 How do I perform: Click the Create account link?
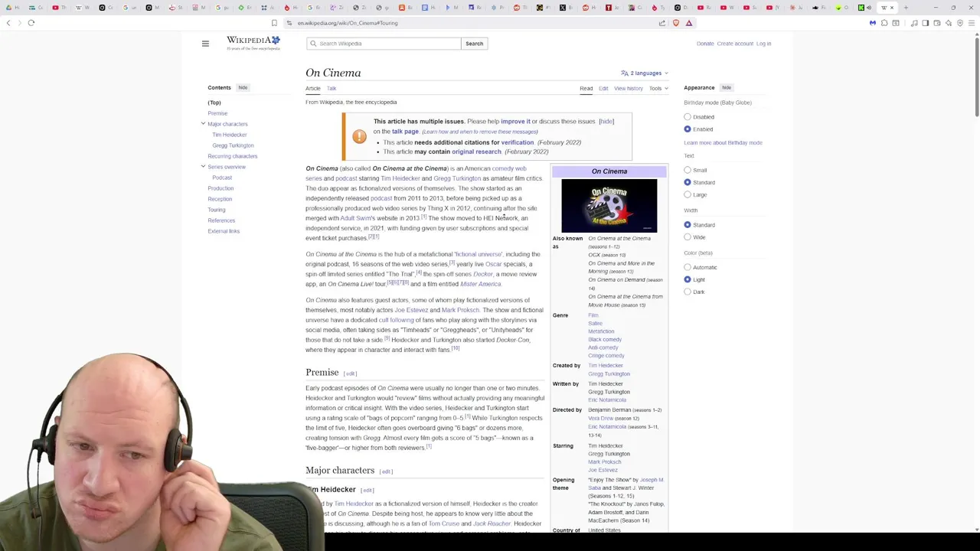(x=735, y=44)
